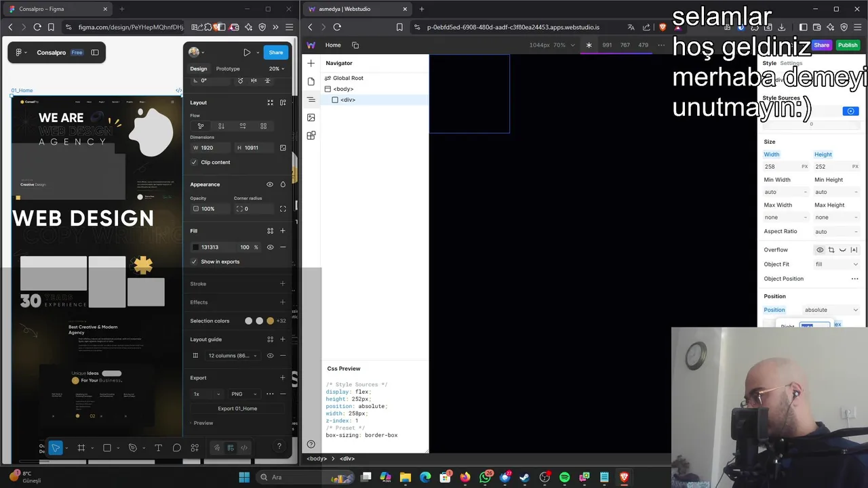Open Figma Present play icon

click(x=247, y=52)
